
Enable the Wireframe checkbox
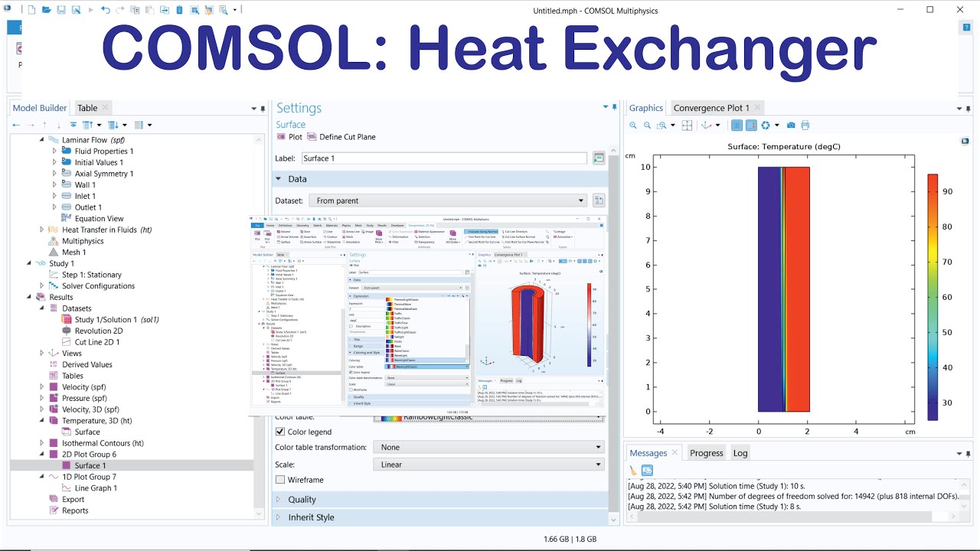pos(280,480)
